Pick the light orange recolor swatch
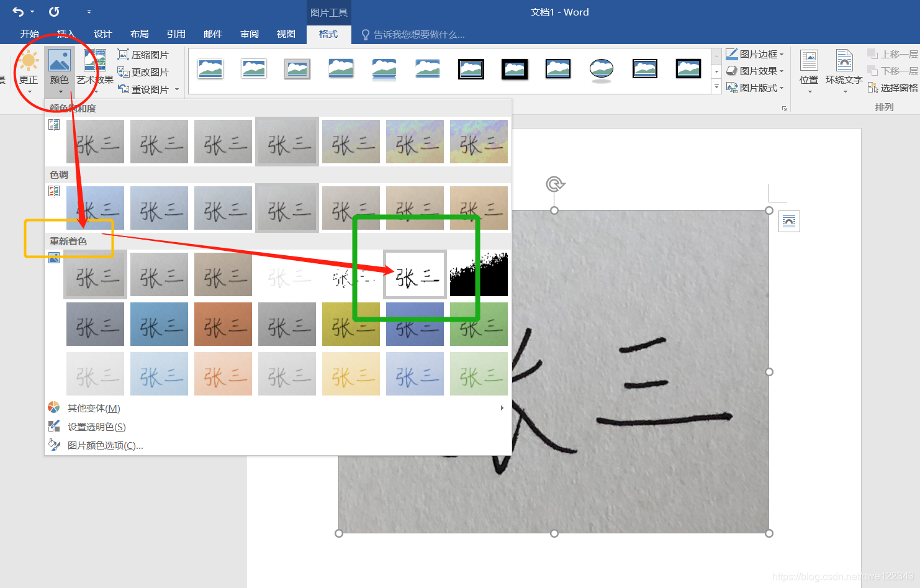 click(223, 374)
